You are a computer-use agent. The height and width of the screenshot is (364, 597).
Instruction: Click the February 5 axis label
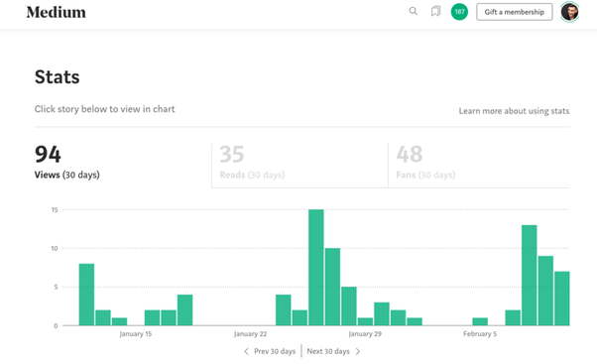click(480, 334)
